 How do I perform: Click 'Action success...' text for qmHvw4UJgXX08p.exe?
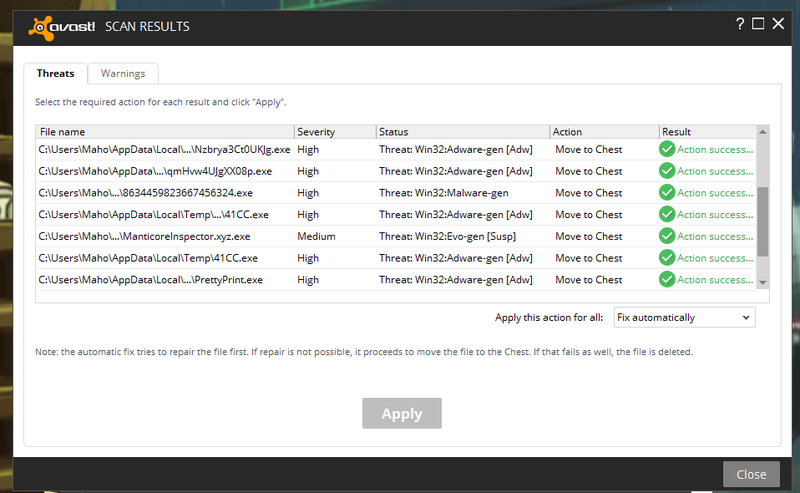point(715,171)
